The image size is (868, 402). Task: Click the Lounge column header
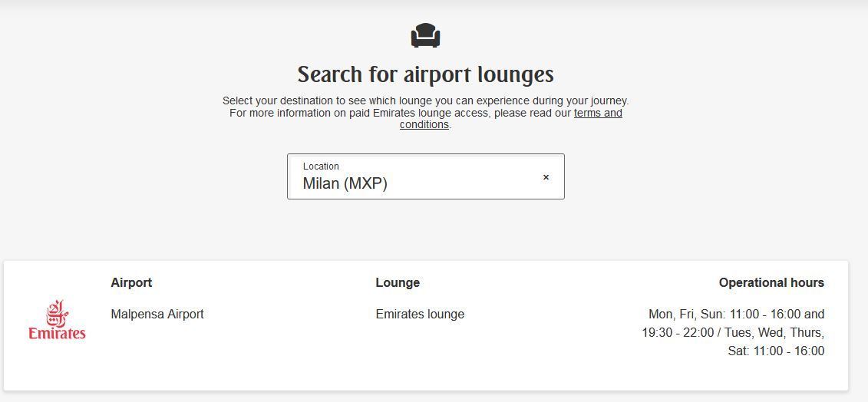point(398,282)
